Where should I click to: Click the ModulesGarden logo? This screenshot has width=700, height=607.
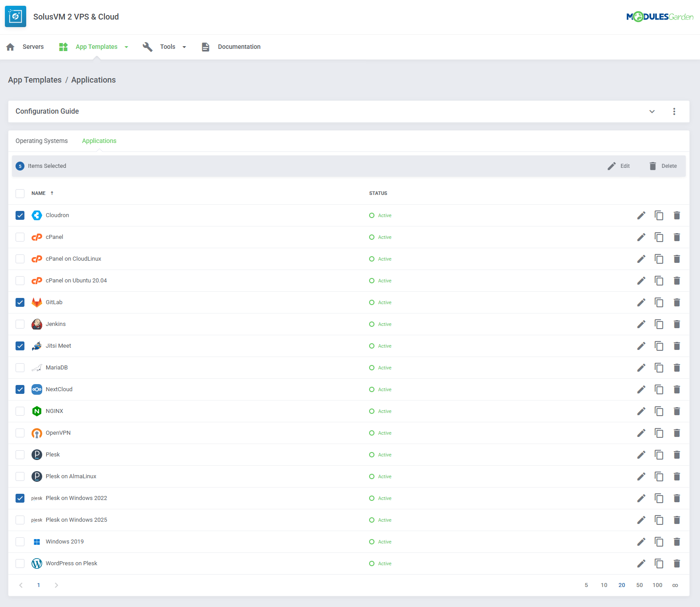[660, 17]
